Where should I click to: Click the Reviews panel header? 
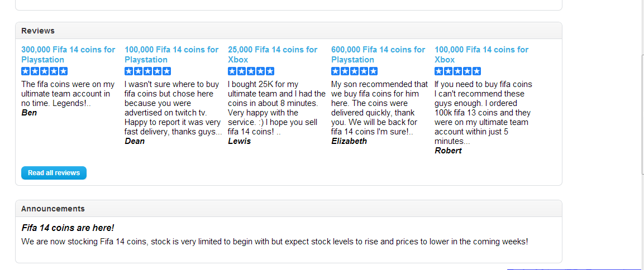(288, 31)
